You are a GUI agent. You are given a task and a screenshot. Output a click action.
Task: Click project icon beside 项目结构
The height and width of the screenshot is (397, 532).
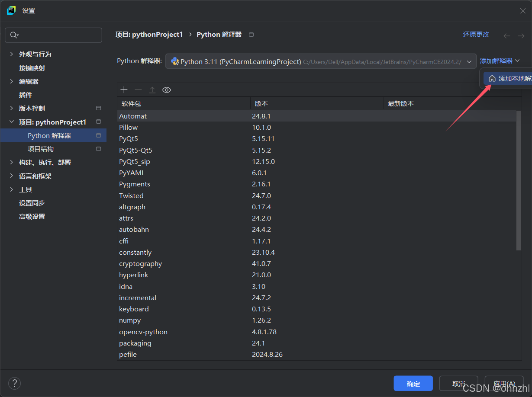click(x=98, y=149)
